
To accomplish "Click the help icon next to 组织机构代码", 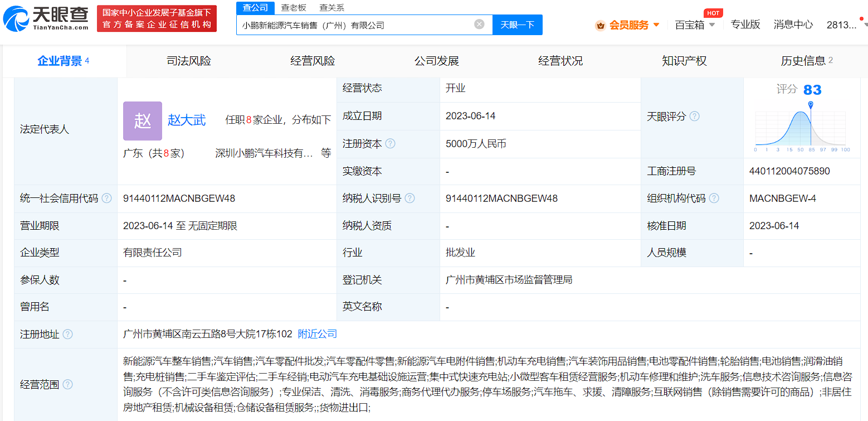I will 715,198.
